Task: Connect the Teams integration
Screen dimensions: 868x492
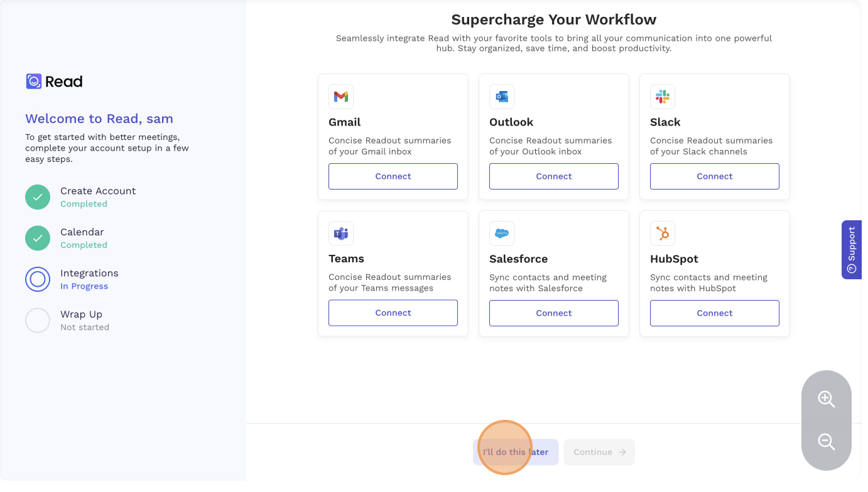Action: pos(393,313)
